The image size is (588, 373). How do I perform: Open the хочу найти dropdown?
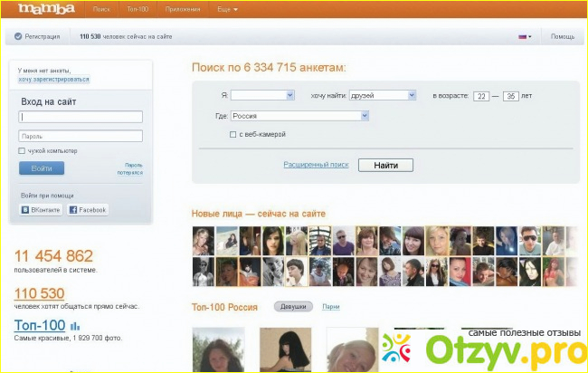click(383, 95)
